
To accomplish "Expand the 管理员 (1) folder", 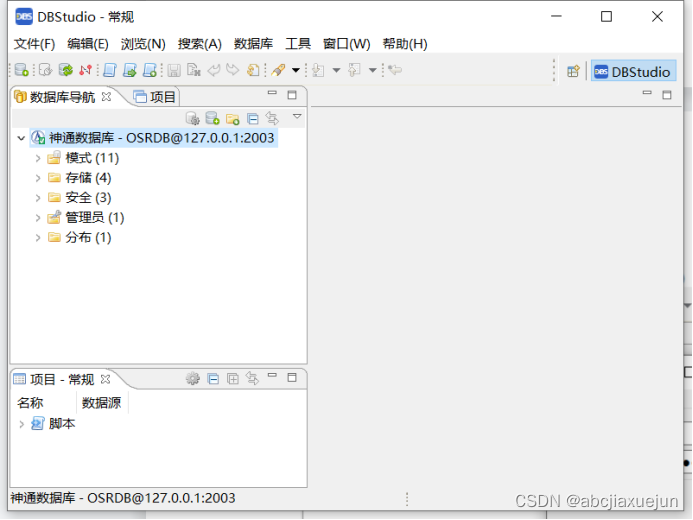I will 38,218.
